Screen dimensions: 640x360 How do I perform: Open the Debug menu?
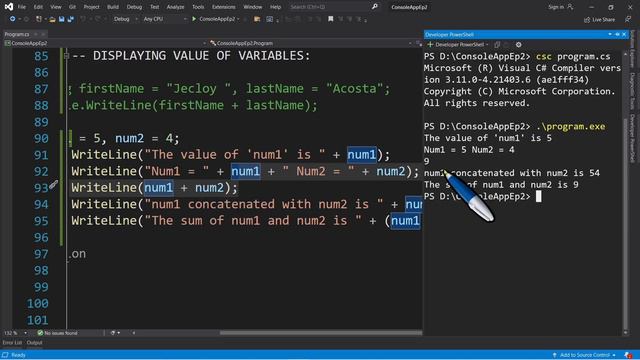(x=134, y=7)
